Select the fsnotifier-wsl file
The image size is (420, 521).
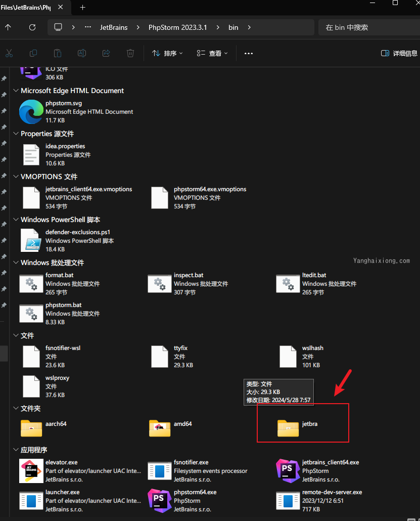[52, 357]
